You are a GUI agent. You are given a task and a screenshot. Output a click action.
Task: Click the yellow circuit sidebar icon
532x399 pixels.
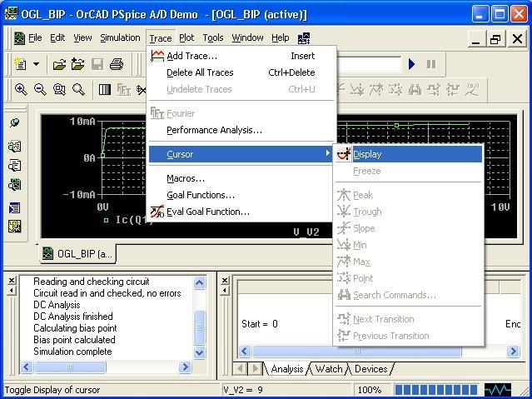[x=15, y=227]
